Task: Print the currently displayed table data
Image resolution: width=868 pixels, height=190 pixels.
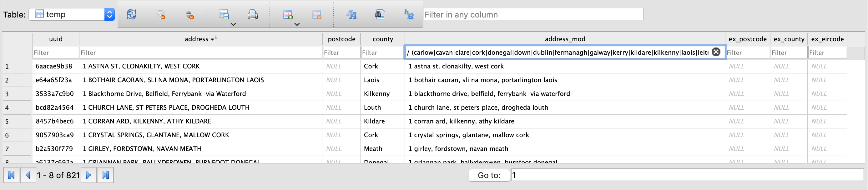Action: point(252,14)
